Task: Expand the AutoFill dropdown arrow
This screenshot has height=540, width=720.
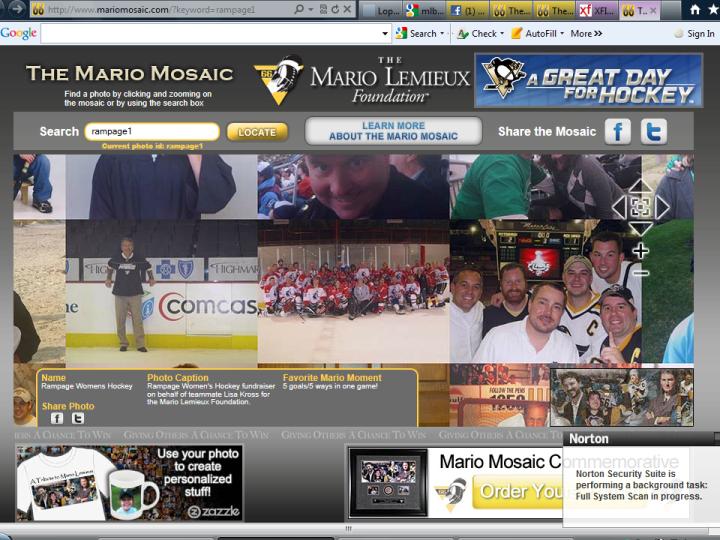Action: [562, 34]
